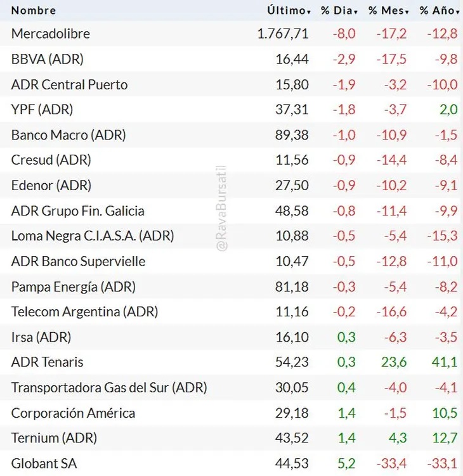Sort by % Dia column arrow
This screenshot has width=463, height=476.
coord(356,12)
